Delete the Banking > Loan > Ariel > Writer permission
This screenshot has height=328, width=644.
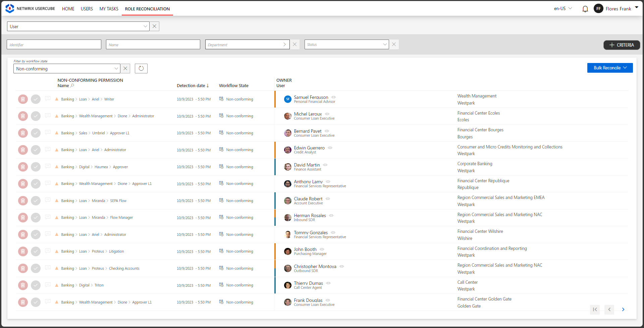23,99
